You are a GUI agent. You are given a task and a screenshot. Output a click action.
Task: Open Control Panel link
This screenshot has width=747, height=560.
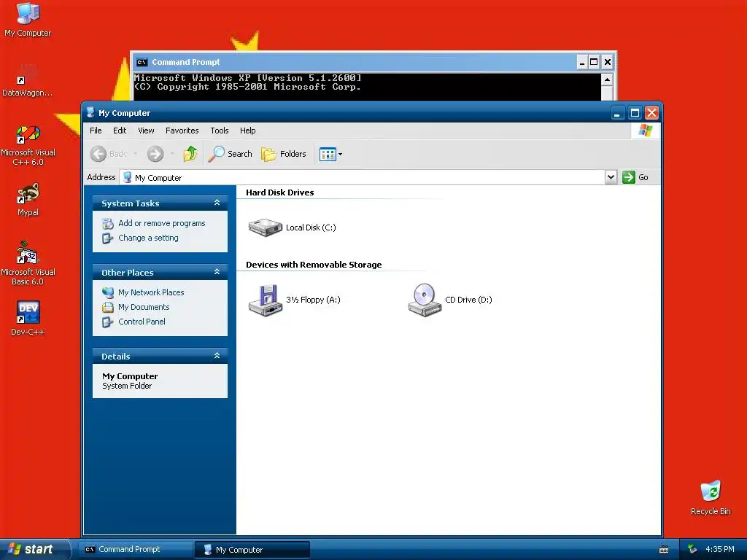(142, 322)
